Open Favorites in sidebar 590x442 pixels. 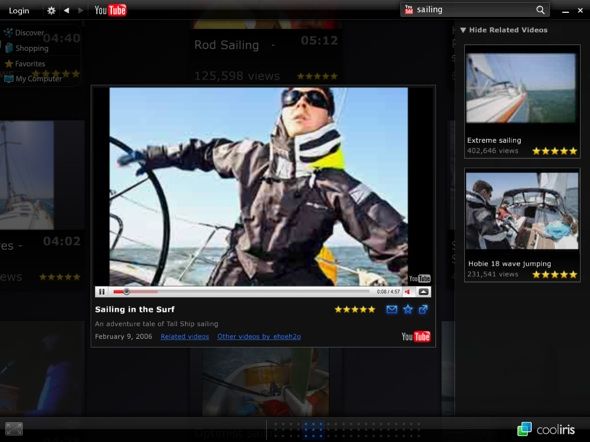click(25, 64)
